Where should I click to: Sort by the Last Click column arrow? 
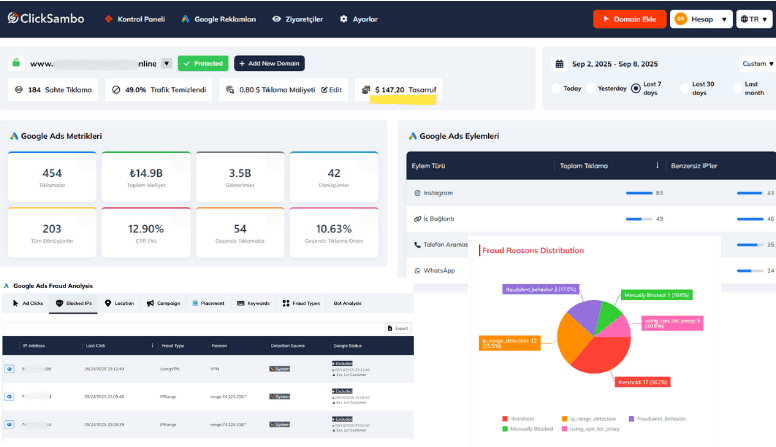[x=152, y=346]
